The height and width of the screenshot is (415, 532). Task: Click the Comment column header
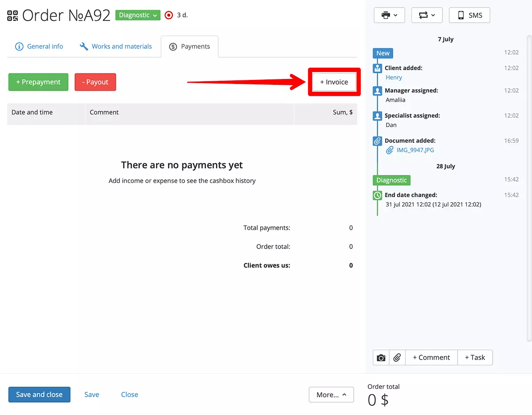[190, 114]
